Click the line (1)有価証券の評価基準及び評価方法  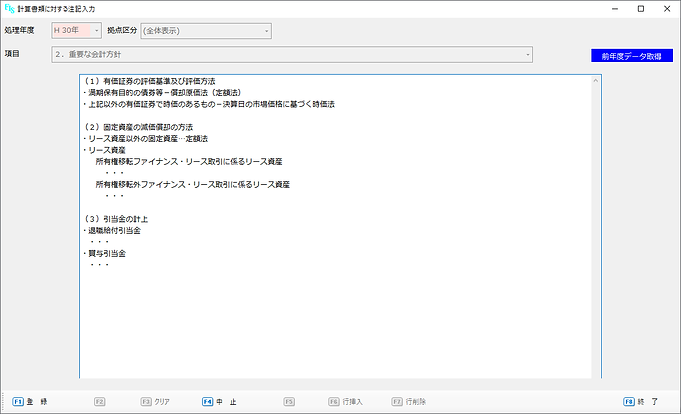(149, 81)
